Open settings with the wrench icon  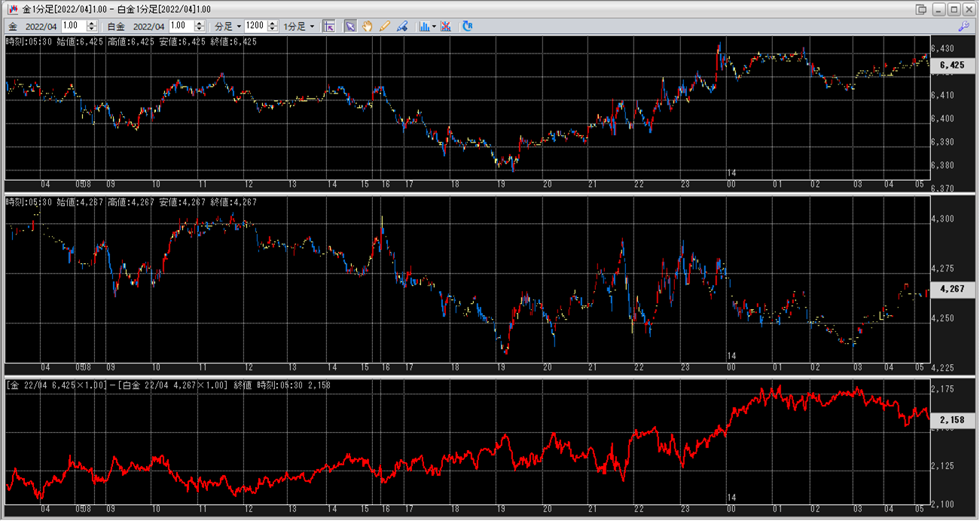[963, 26]
